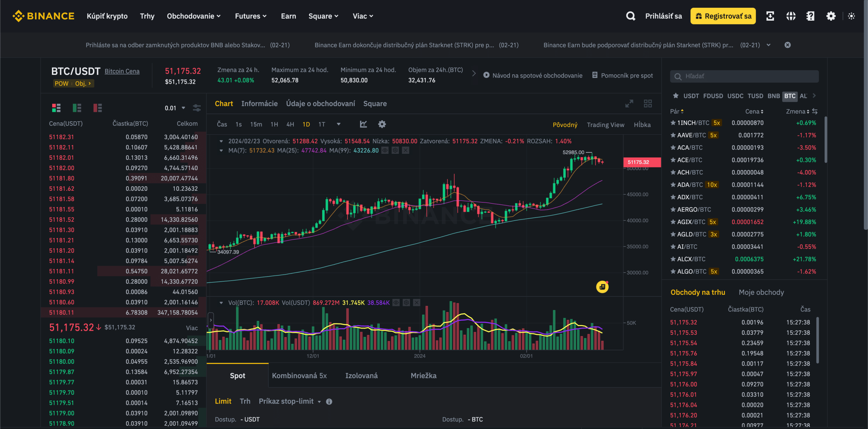868x429 pixels.
Task: Open Pomocník pre spot link
Action: click(623, 75)
